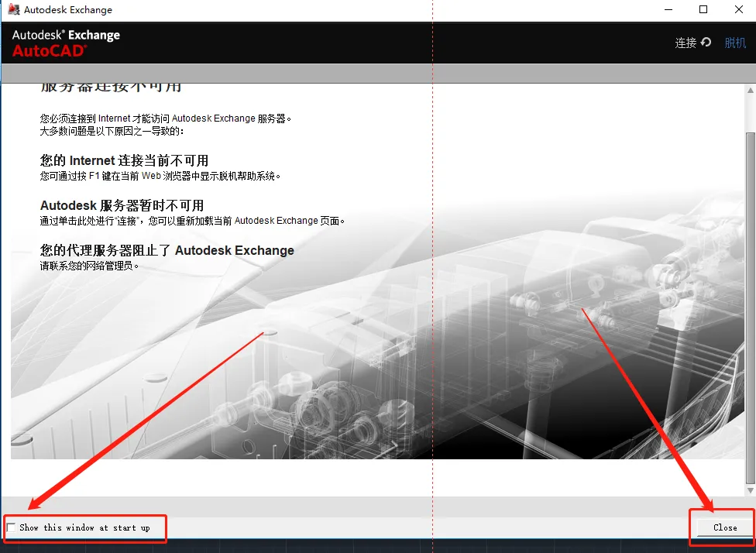Click the 您的 Internet 连接当前不可用 heading
The image size is (756, 553).
[x=125, y=160]
